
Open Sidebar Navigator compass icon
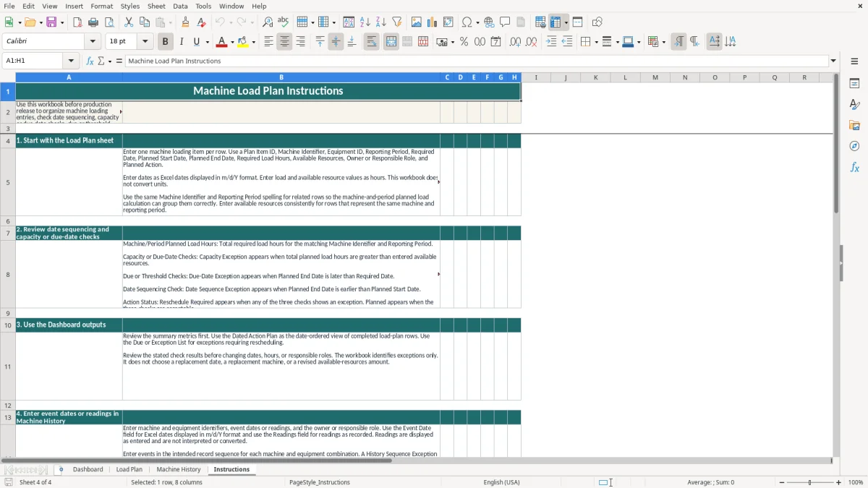pos(854,147)
